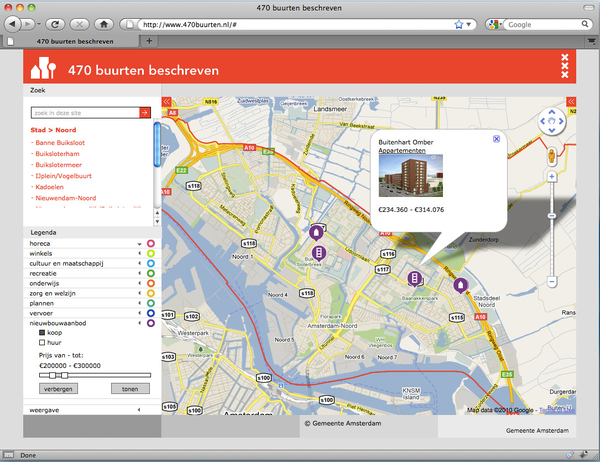The height and width of the screenshot is (462, 600).
Task: Zoom in the map with plus button
Action: 551,177
